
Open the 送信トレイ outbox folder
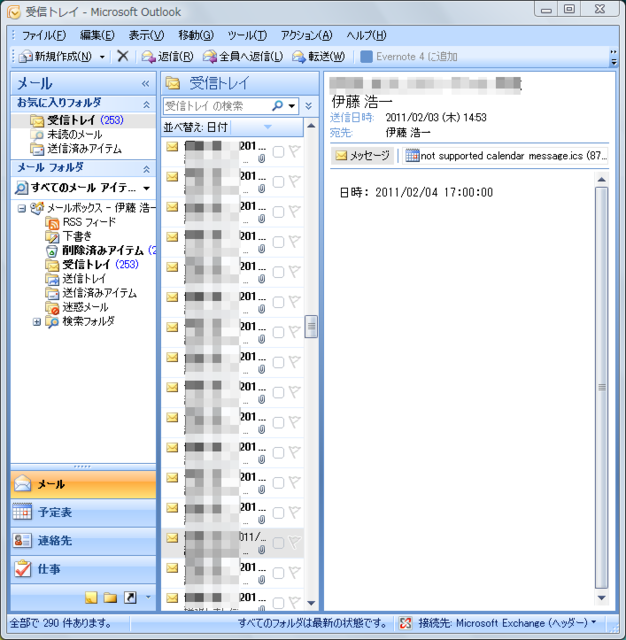75,278
